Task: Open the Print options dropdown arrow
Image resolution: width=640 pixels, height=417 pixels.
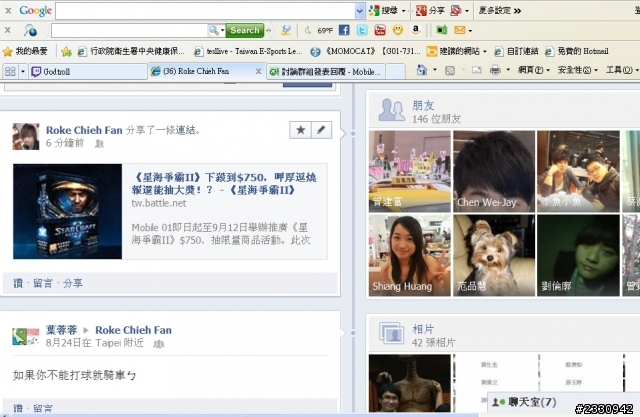Action: pos(508,70)
